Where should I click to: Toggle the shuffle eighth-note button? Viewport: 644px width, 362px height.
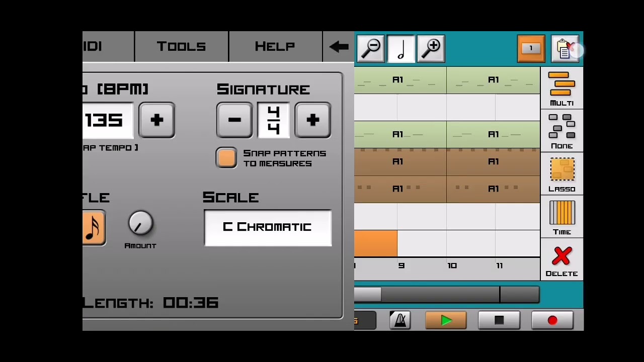coord(94,228)
